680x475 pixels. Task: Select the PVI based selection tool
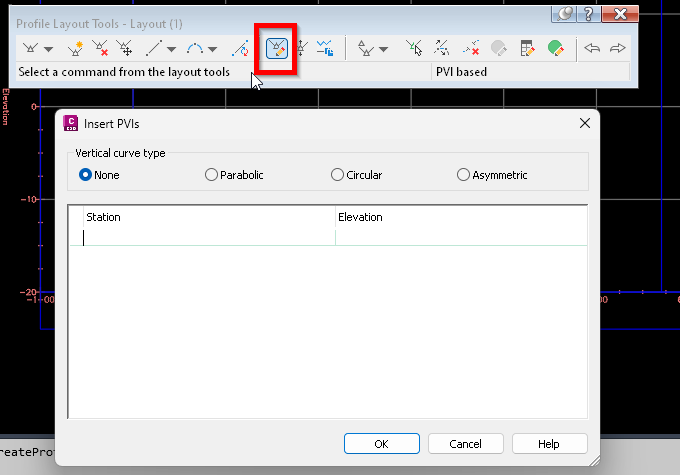click(366, 48)
